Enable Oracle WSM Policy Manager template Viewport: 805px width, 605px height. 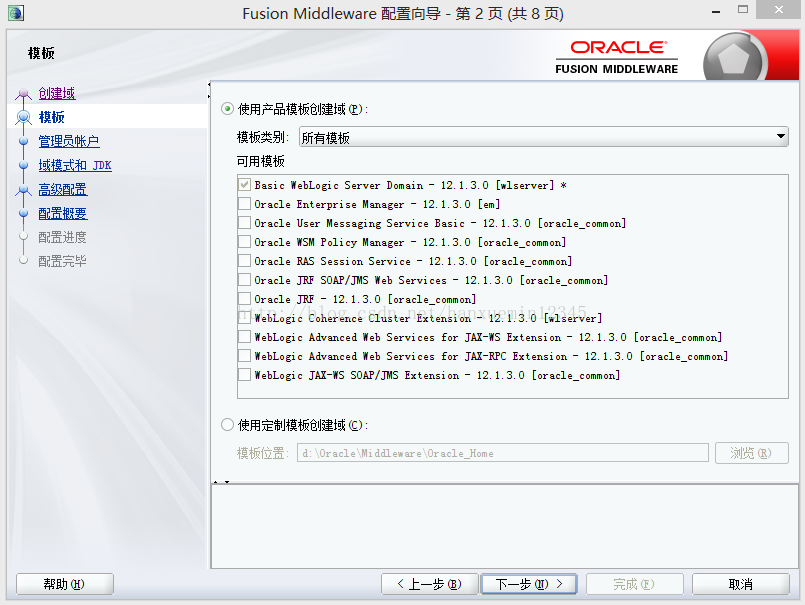[244, 242]
